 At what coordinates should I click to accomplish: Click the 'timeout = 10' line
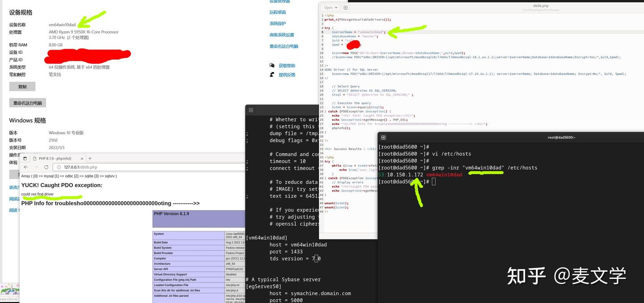tap(288, 161)
